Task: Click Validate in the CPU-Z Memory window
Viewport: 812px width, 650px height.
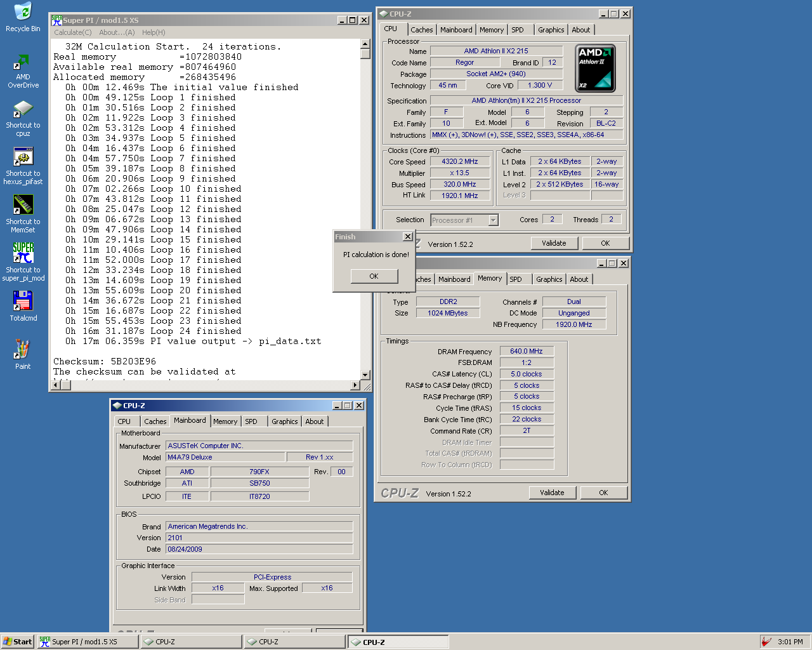Action: [552, 493]
